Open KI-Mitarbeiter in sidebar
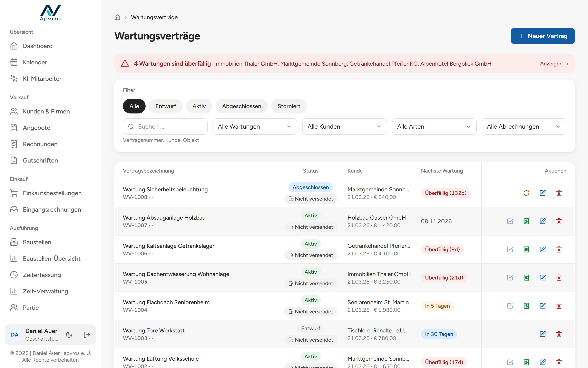The height and width of the screenshot is (368, 588). pyautogui.click(x=51, y=79)
